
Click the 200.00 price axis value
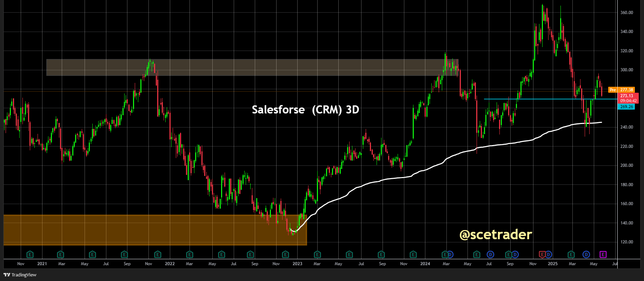coord(626,165)
